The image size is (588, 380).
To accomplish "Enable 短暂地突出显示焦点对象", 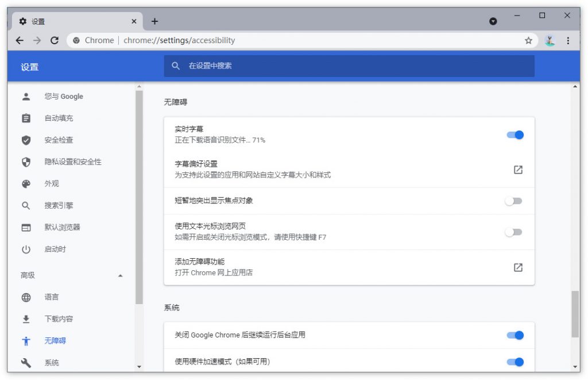I will point(513,201).
